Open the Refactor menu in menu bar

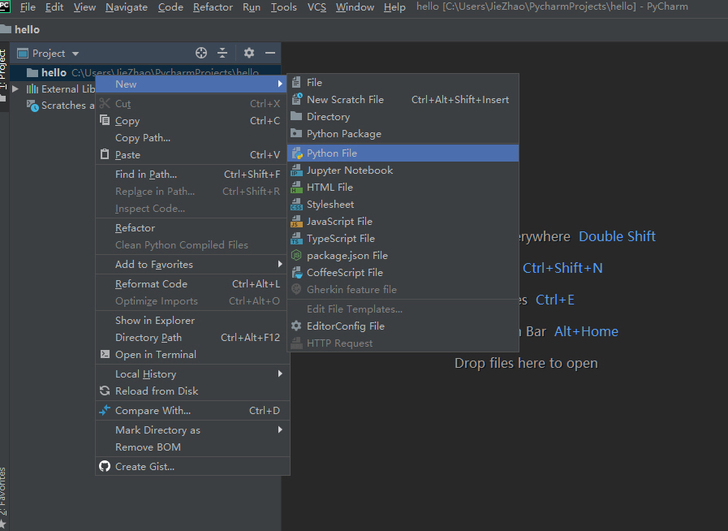coord(213,7)
